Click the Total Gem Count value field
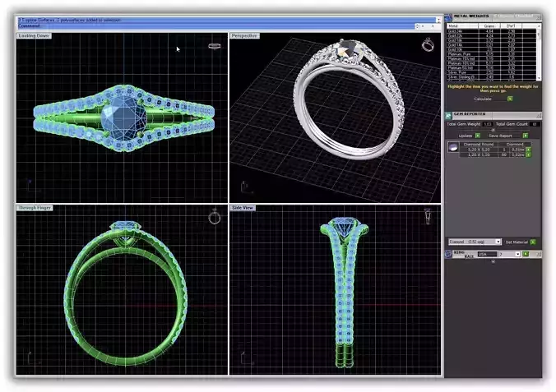Viewport: 556px width, 392px height. coord(535,124)
